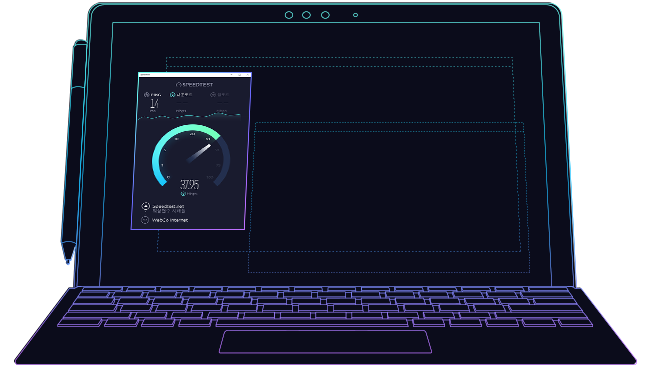Click the Speedtest logo icon

(179, 85)
